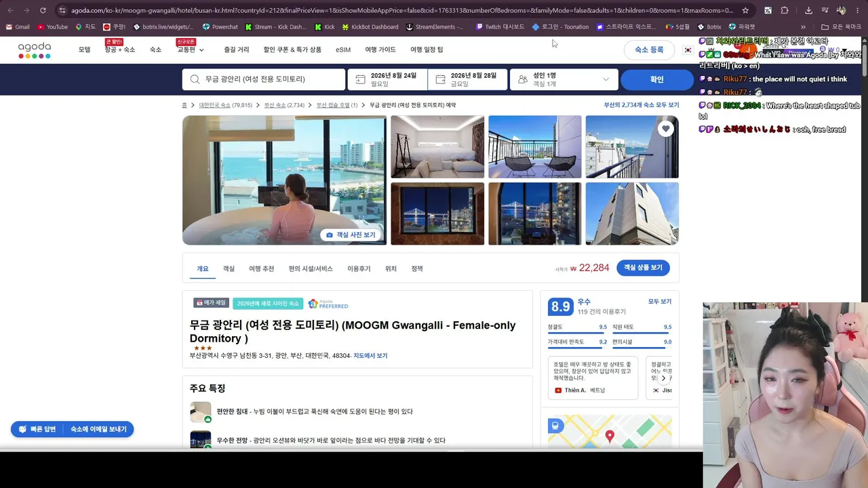Viewport: 868px width, 488px height.
Task: Click the guests people icon
Action: click(522, 79)
